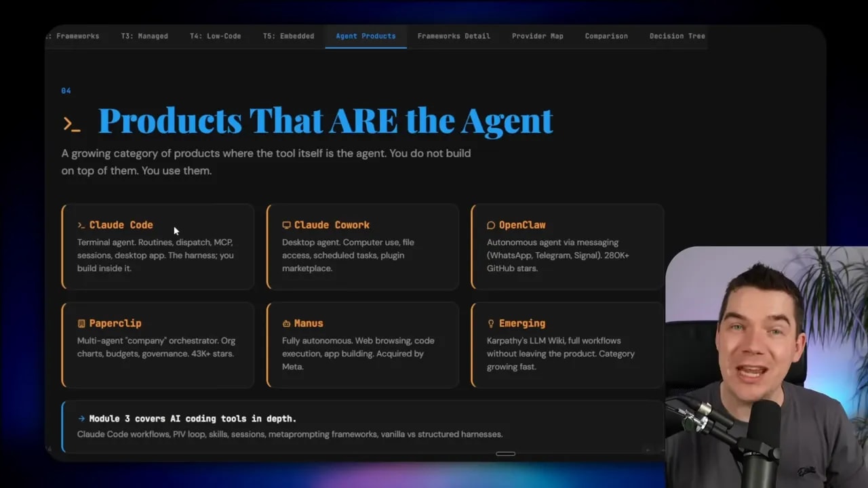Click 'Claude Code workflows, PIV loop' line
Viewport: 868px width, 488px height.
290,434
